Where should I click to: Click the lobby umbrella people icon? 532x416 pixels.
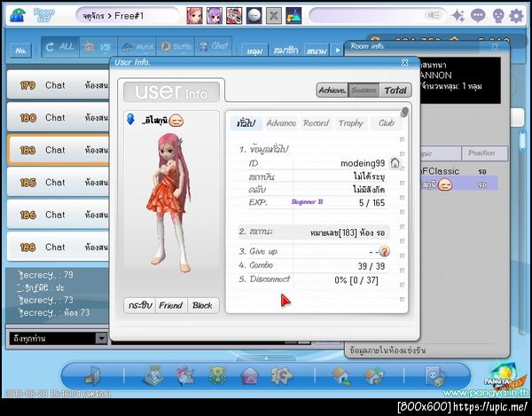17,15
